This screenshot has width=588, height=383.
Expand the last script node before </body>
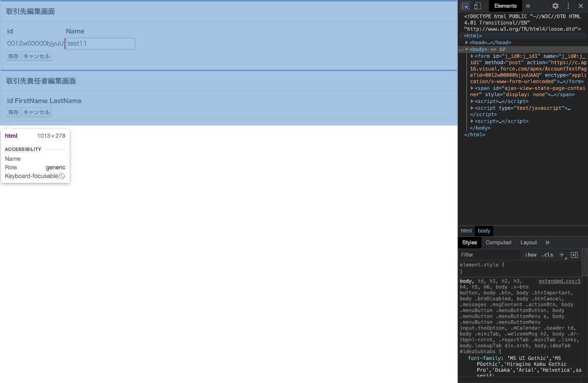472,121
